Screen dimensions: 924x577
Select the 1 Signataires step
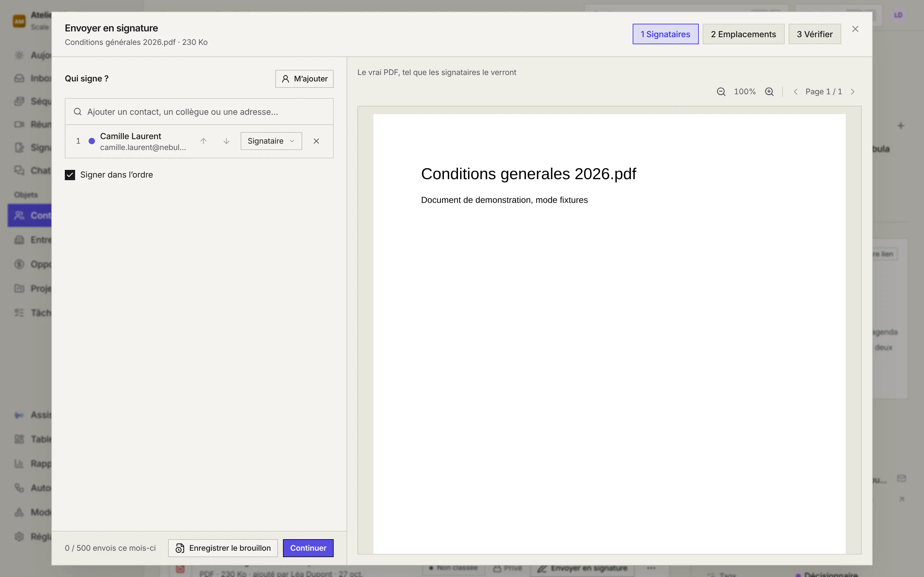[665, 34]
